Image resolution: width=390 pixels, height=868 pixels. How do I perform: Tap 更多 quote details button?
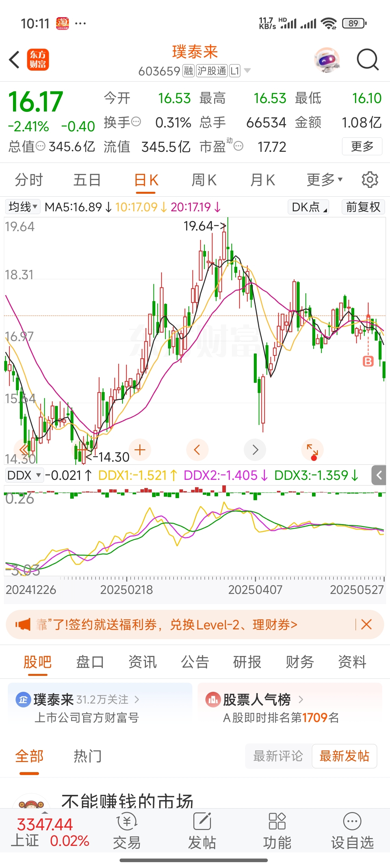[362, 146]
